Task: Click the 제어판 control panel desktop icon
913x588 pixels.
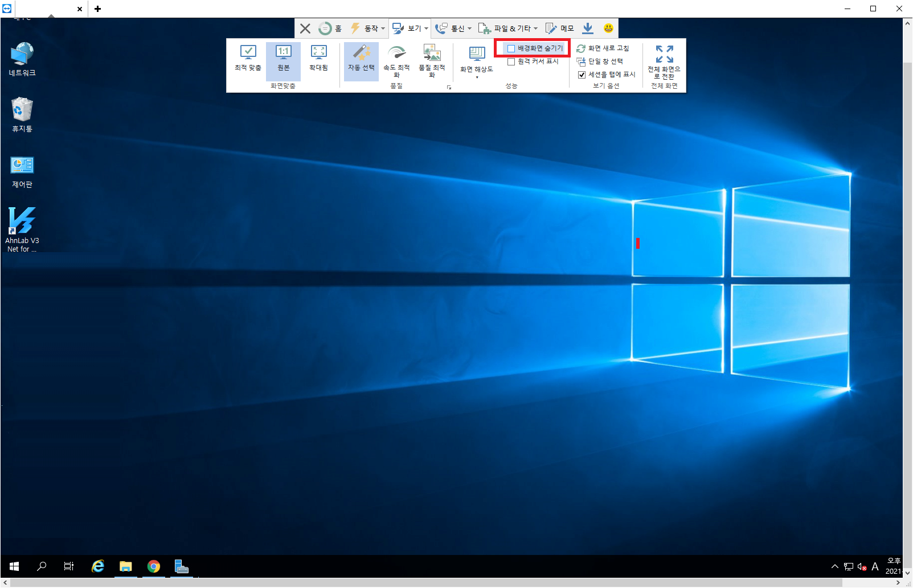Action: [x=22, y=171]
